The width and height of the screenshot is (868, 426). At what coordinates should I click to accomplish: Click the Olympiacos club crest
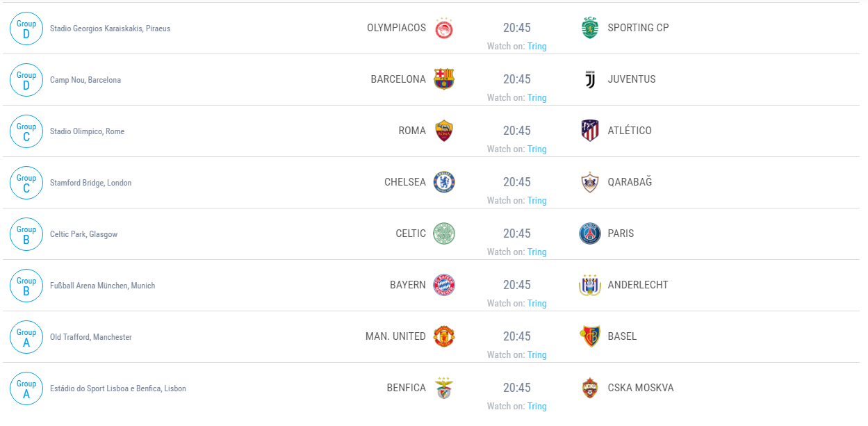coord(444,28)
